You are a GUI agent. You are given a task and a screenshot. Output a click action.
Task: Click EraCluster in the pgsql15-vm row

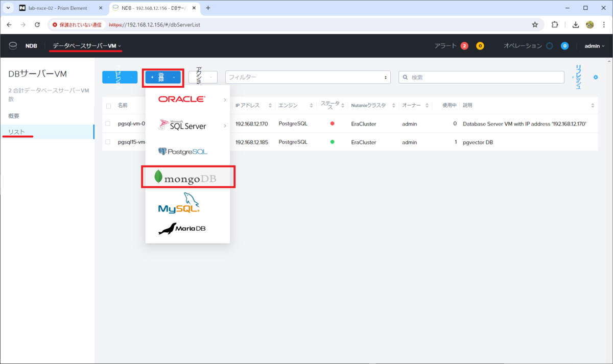pos(364,142)
